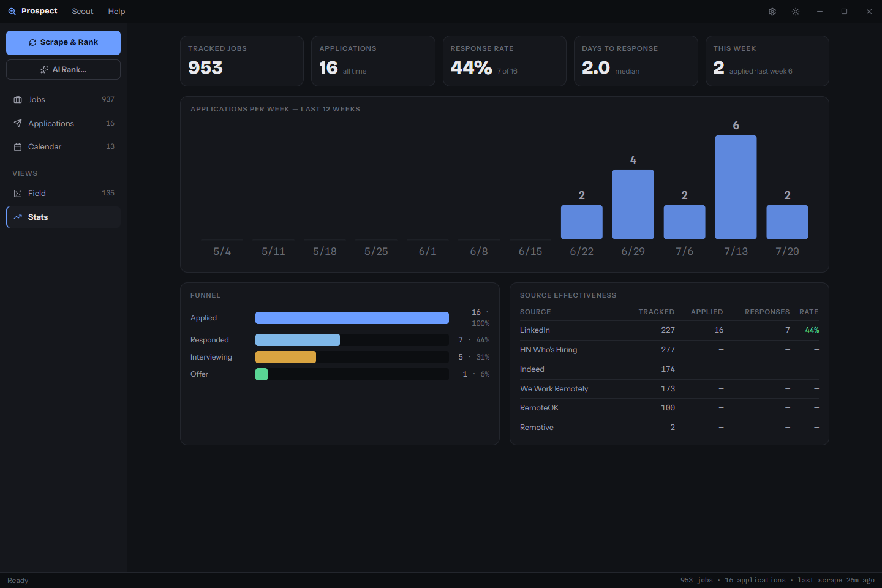
Task: Click the Response Rate 44% card
Action: pos(505,61)
